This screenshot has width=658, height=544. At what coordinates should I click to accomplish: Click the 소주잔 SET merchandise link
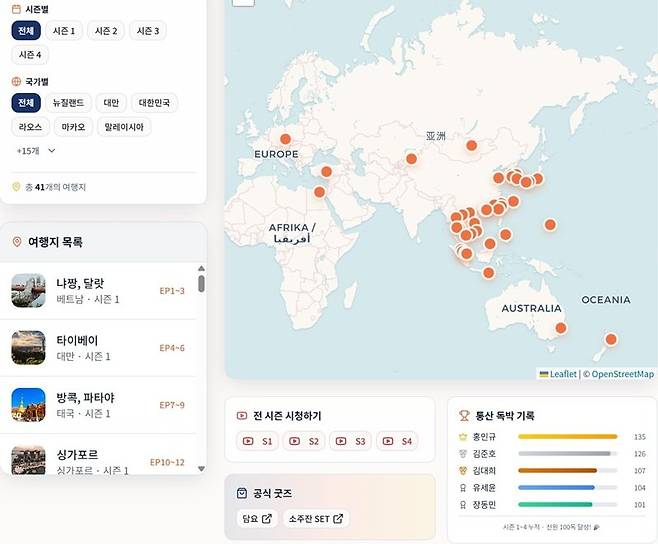[x=316, y=519]
